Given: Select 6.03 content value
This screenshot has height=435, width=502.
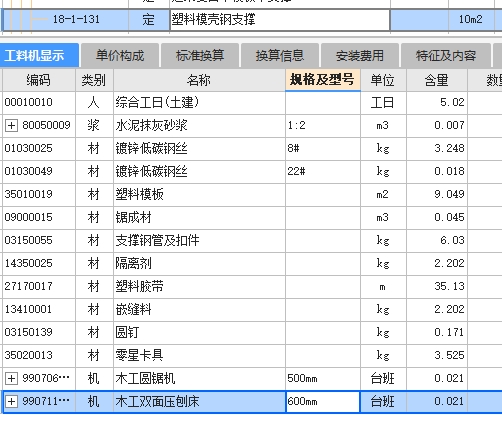Looking at the screenshot, I should (x=437, y=240).
